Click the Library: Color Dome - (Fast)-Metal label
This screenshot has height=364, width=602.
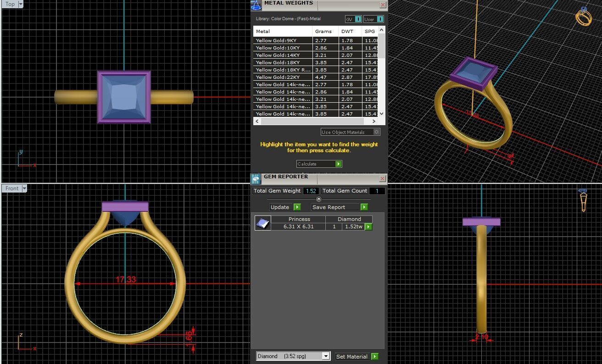click(x=288, y=19)
